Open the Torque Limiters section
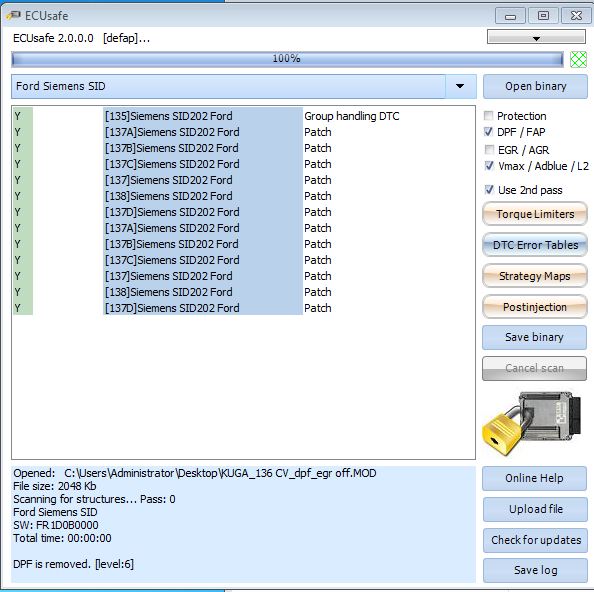Image resolution: width=594 pixels, height=592 pixels. pos(535,214)
